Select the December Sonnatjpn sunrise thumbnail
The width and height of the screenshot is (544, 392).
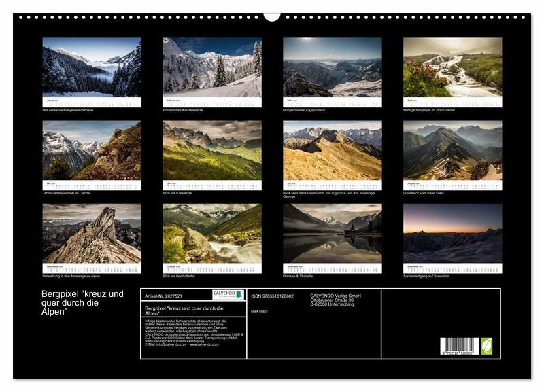click(452, 233)
